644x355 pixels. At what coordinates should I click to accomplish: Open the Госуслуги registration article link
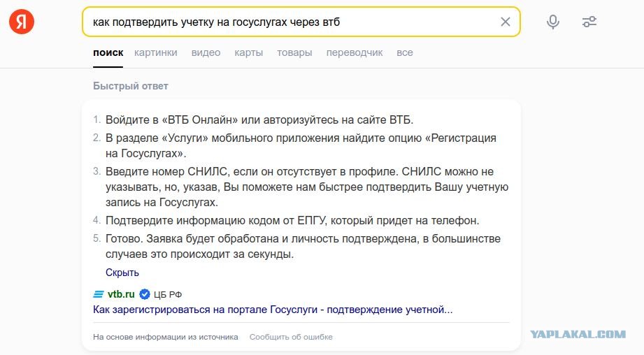273,310
